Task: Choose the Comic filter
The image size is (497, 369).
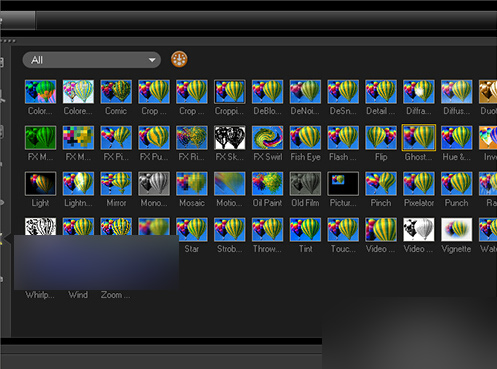Action: click(116, 92)
